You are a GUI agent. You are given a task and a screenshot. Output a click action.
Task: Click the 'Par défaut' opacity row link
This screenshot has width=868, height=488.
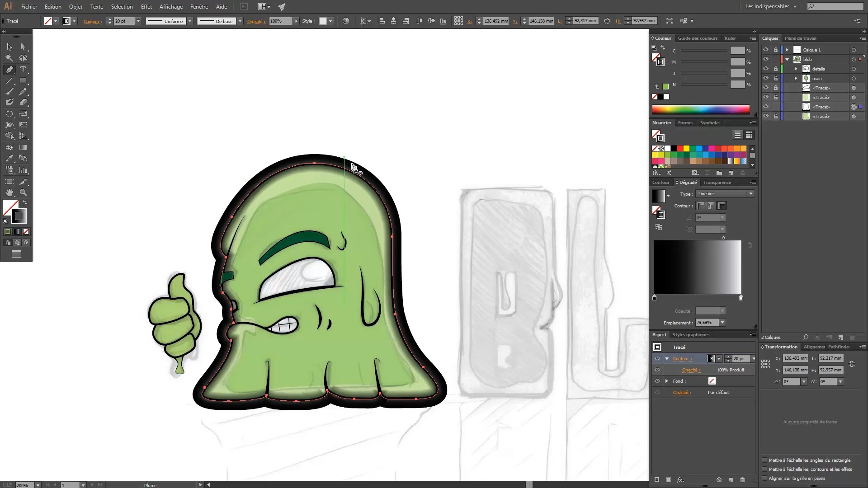(718, 393)
